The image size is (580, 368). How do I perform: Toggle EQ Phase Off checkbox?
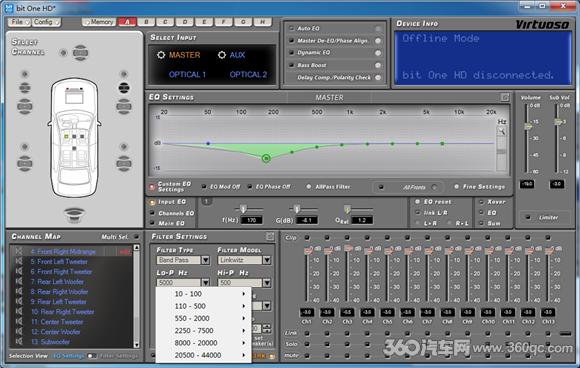250,187
